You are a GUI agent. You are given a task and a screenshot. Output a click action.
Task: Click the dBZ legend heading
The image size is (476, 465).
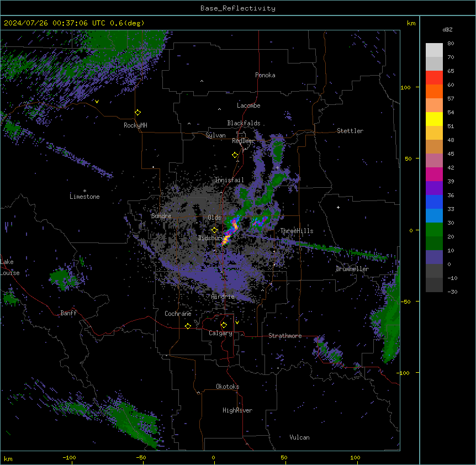pyautogui.click(x=447, y=29)
